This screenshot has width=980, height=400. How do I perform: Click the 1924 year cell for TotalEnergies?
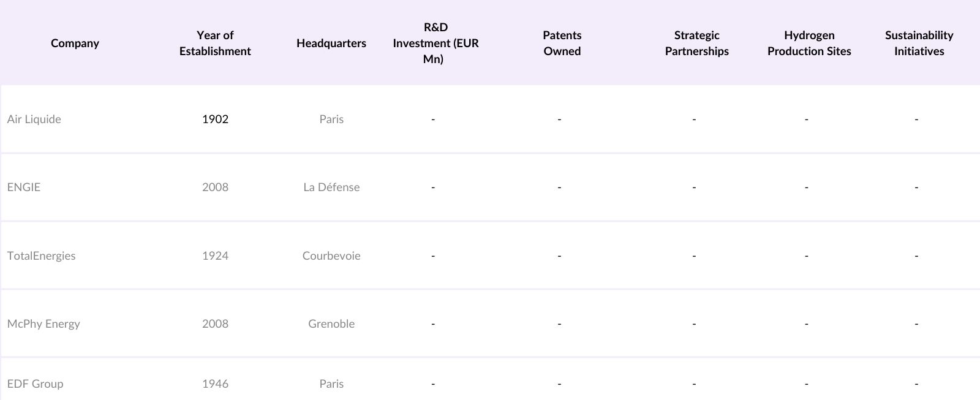(x=215, y=255)
